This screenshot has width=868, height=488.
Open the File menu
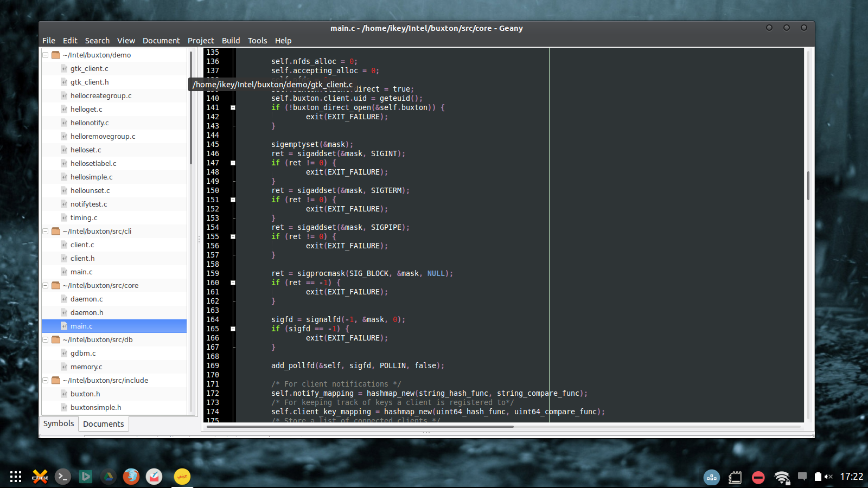(x=49, y=41)
